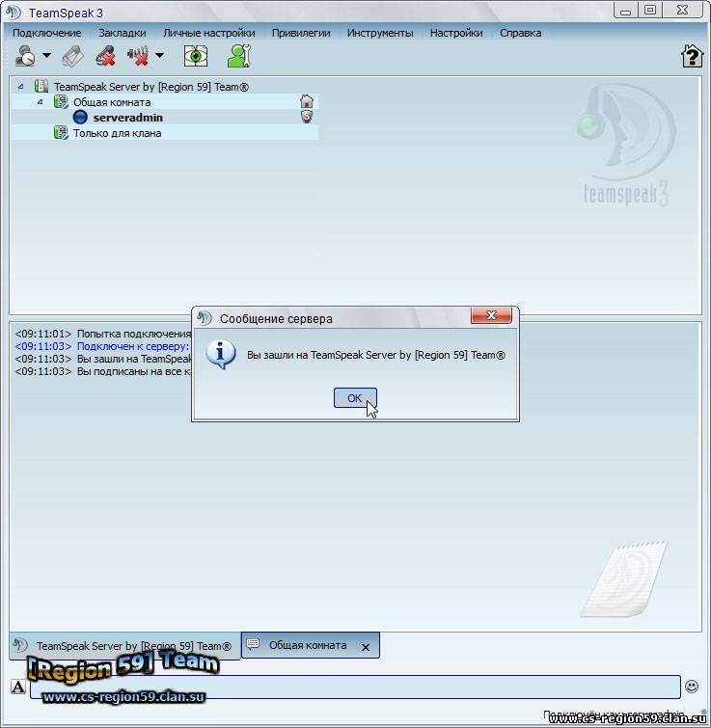Open the Подключение menu

(x=47, y=33)
